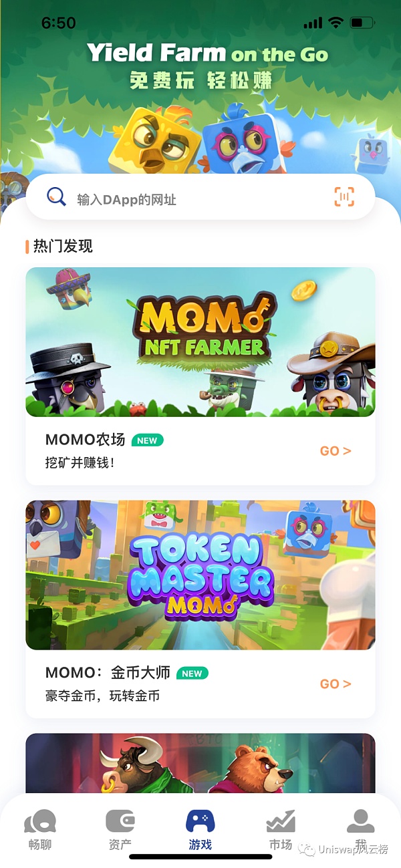Click GO > for MOMO农场
The height and width of the screenshot is (868, 401).
[336, 451]
